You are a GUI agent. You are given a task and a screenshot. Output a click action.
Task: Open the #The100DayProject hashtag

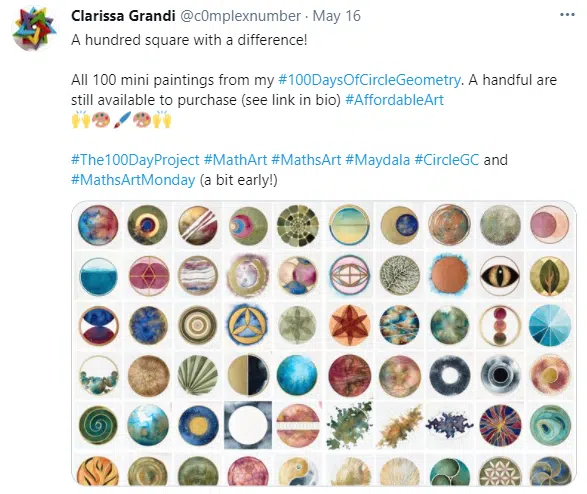[135, 160]
